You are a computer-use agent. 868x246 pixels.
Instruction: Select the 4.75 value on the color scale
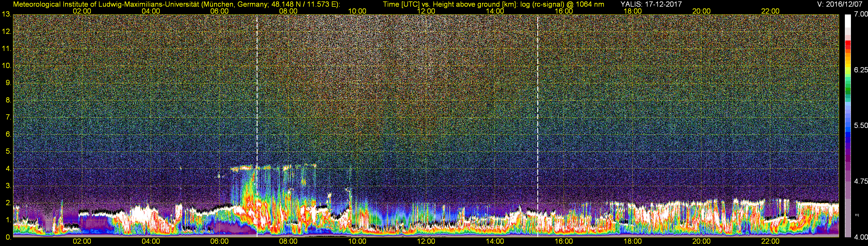point(860,181)
